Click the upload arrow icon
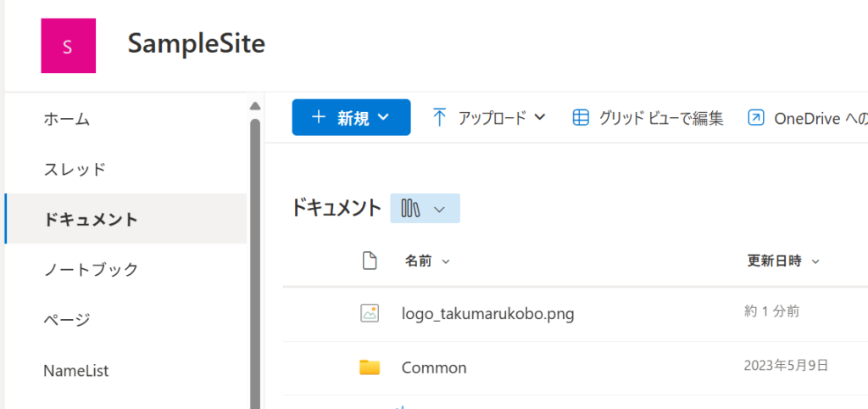Viewport: 868px width, 409px height. tap(439, 118)
